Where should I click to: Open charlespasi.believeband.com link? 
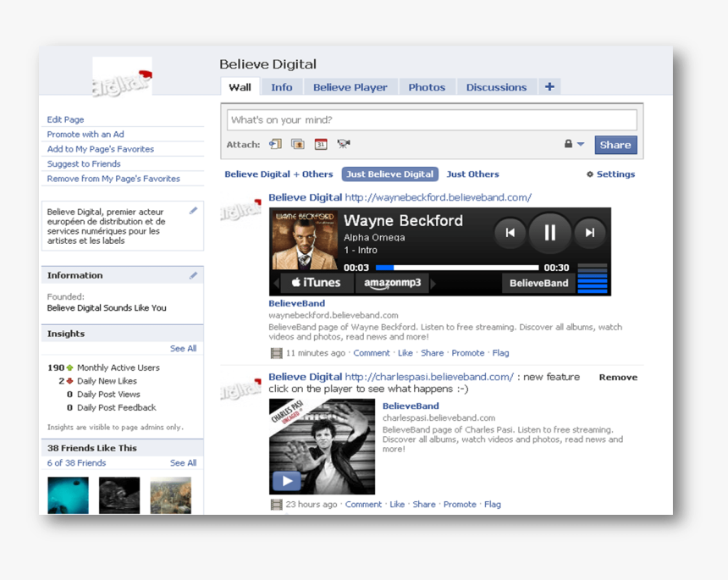coord(429,377)
